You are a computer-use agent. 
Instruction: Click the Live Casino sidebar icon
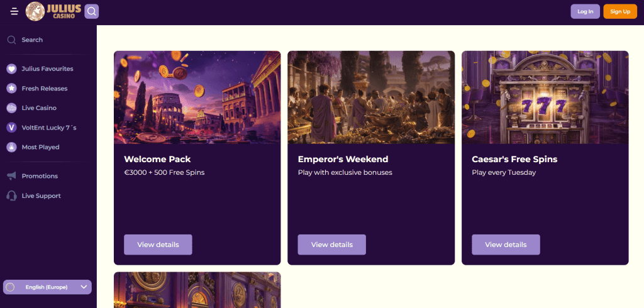pyautogui.click(x=11, y=108)
